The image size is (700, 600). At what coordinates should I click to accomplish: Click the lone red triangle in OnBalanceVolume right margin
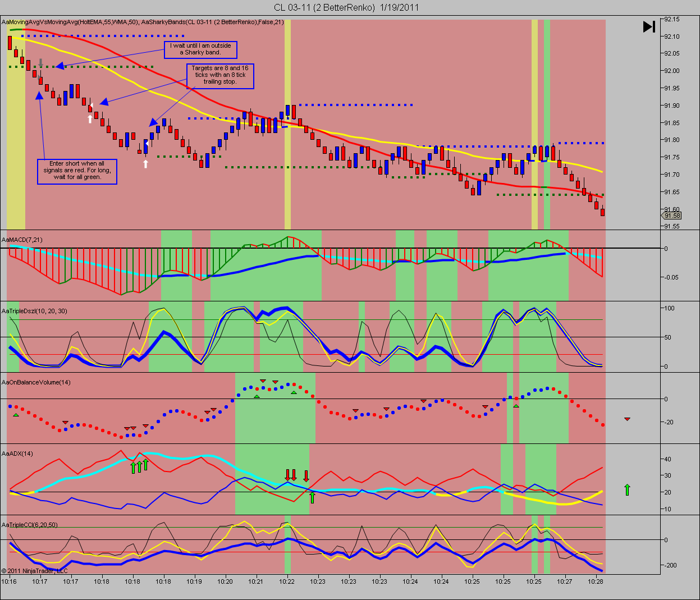627,419
